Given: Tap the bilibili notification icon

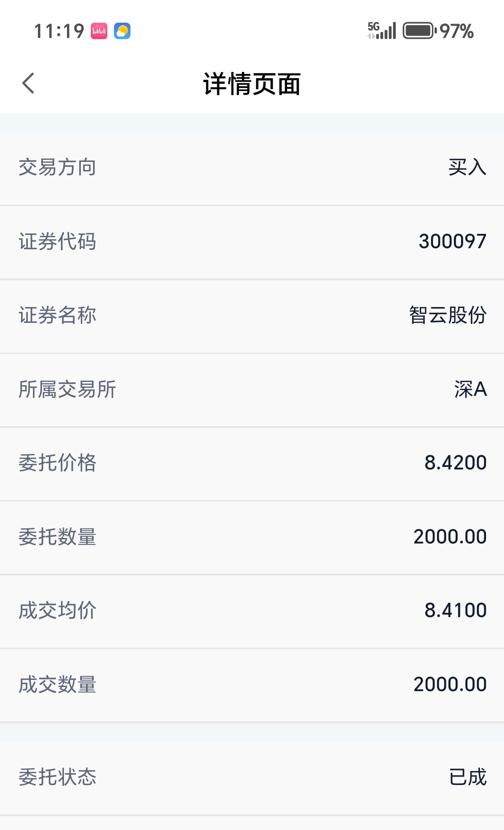Looking at the screenshot, I should click(x=99, y=31).
